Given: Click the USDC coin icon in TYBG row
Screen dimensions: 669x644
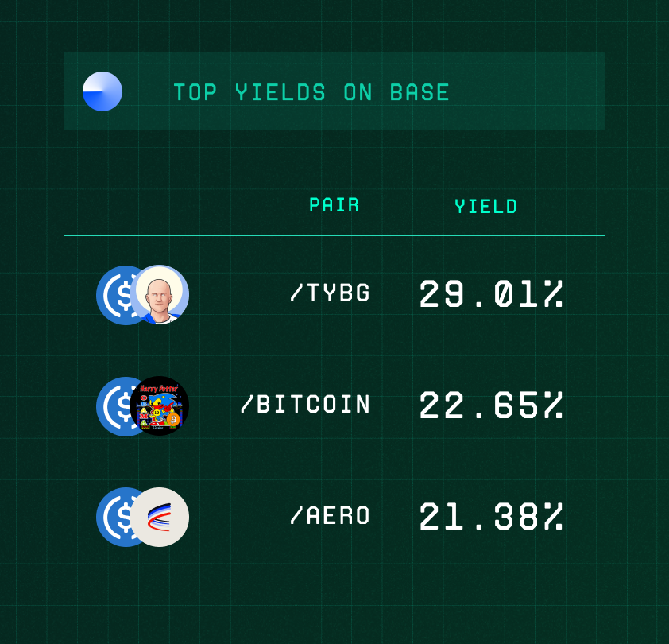Looking at the screenshot, I should point(114,295).
